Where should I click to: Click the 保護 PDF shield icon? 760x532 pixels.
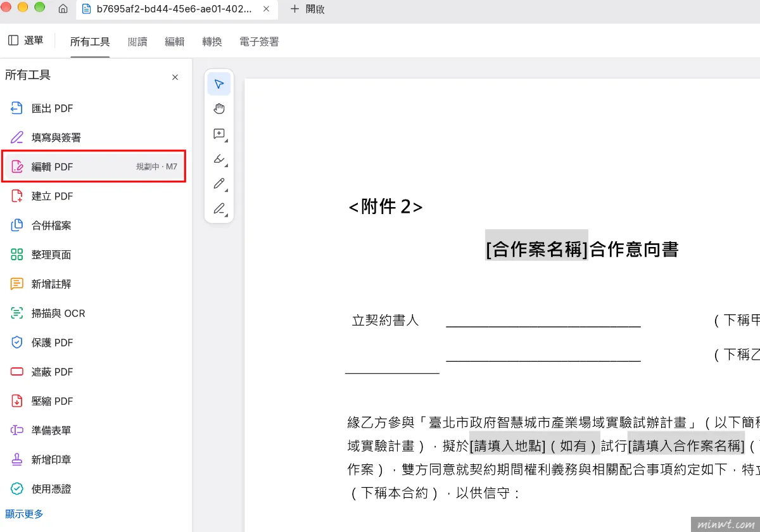[x=17, y=343]
